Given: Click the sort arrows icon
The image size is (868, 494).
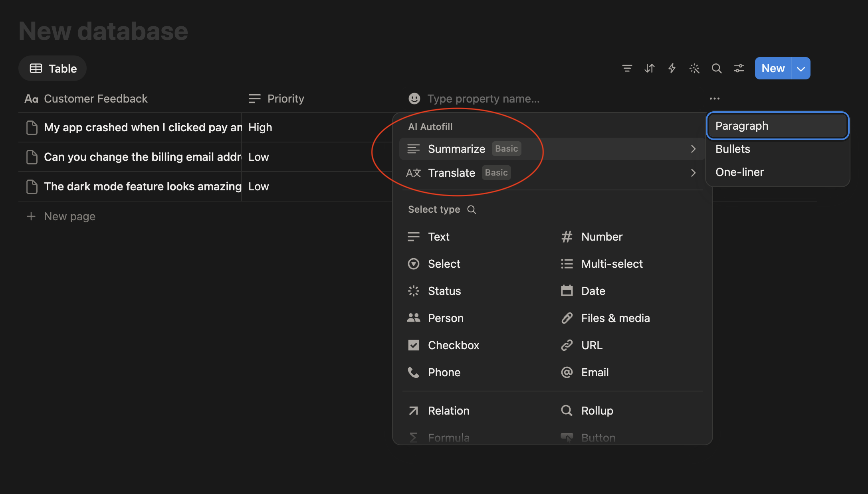Looking at the screenshot, I should pos(650,69).
